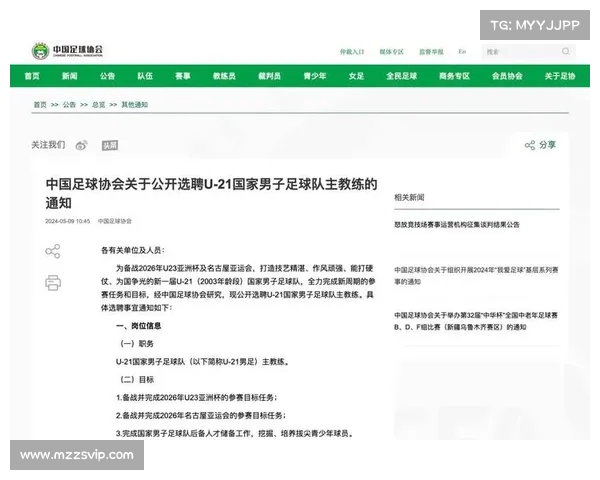This screenshot has height=480, width=600.
Task: Open the 首页 navigation tab
Action: [31, 76]
